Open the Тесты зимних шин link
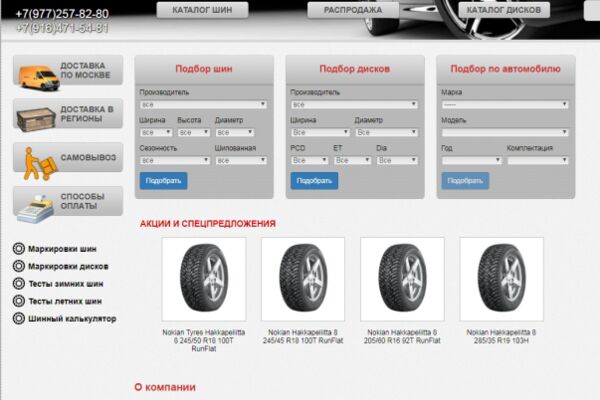This screenshot has height=400, width=600. pyautogui.click(x=66, y=284)
